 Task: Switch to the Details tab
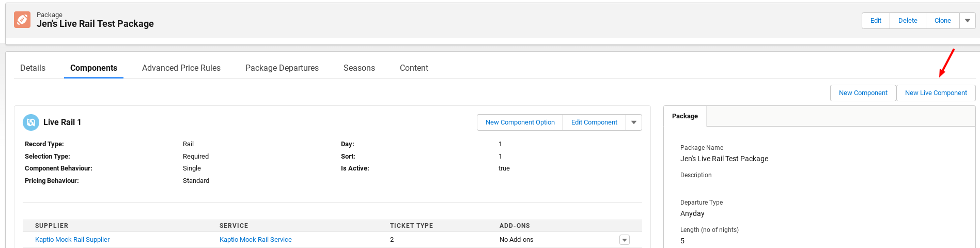(x=33, y=68)
